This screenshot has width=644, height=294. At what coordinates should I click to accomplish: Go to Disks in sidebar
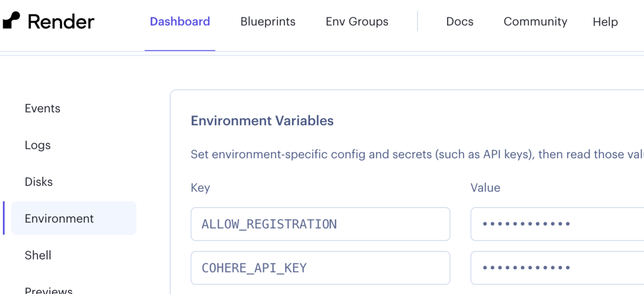pos(39,182)
